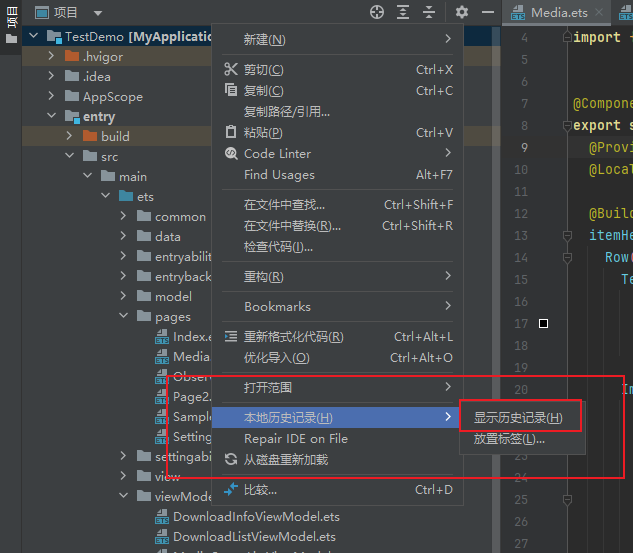
Task: Click the compare icon beside 比较
Action: coord(231,490)
